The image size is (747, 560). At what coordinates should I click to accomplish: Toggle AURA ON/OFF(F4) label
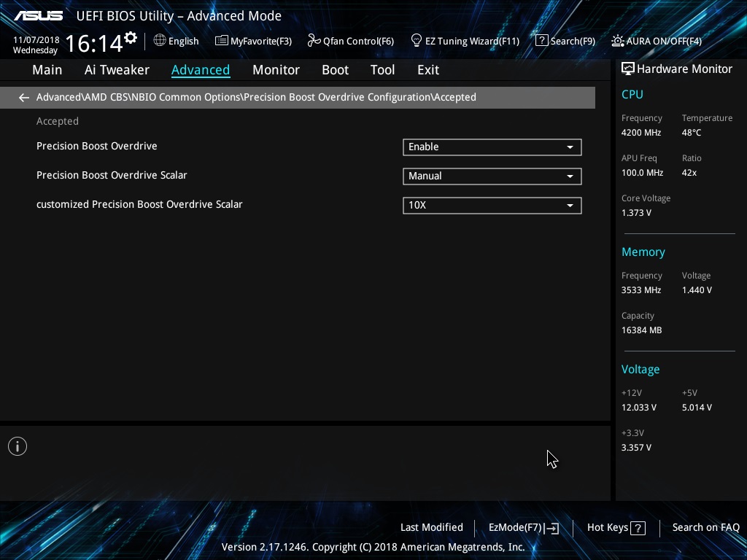tap(664, 41)
